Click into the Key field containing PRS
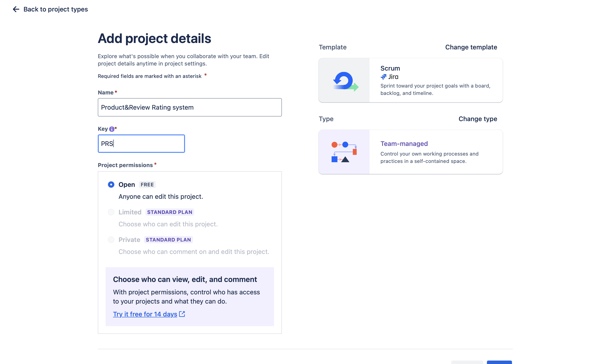590x364 pixels. pos(141,144)
